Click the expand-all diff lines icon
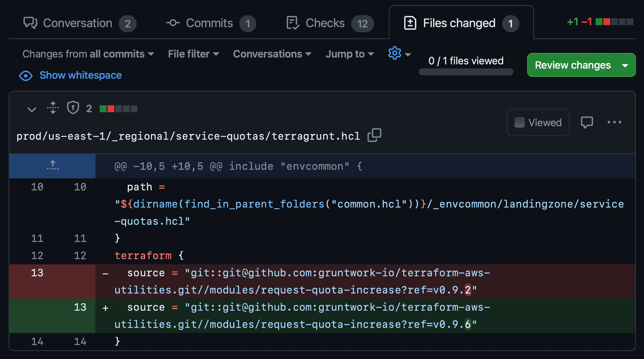This screenshot has height=359, width=644. coord(53,108)
